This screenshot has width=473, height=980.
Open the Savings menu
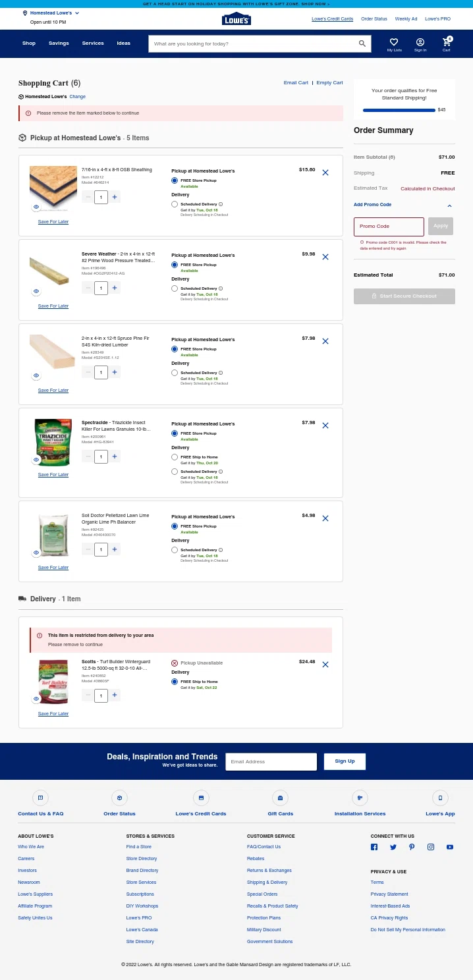pyautogui.click(x=59, y=43)
